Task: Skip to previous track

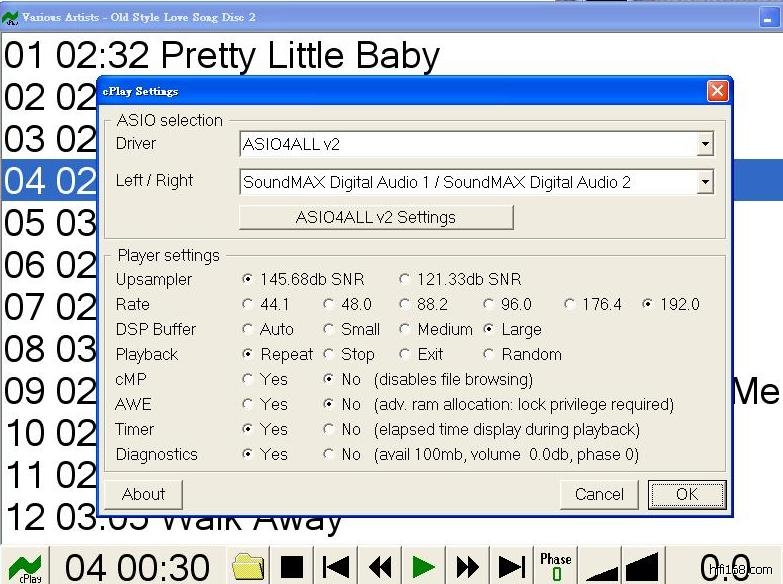Action: pos(336,566)
